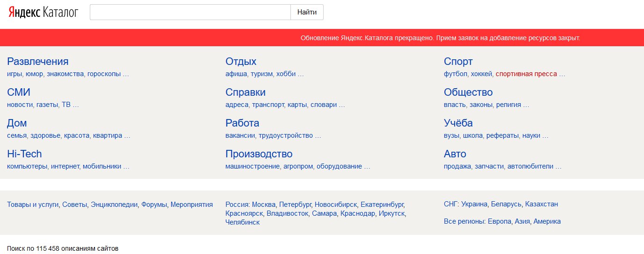Select the туризм subcategory

click(x=261, y=74)
